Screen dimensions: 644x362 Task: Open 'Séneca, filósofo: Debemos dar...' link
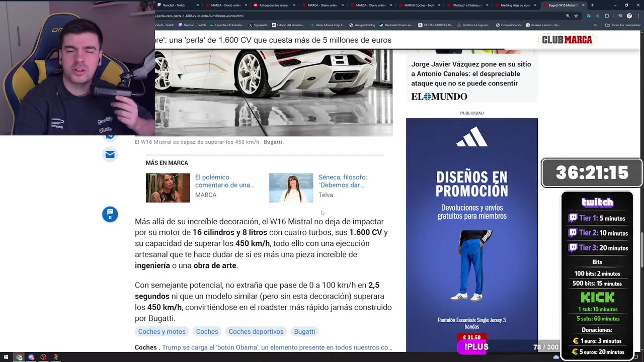point(343,181)
